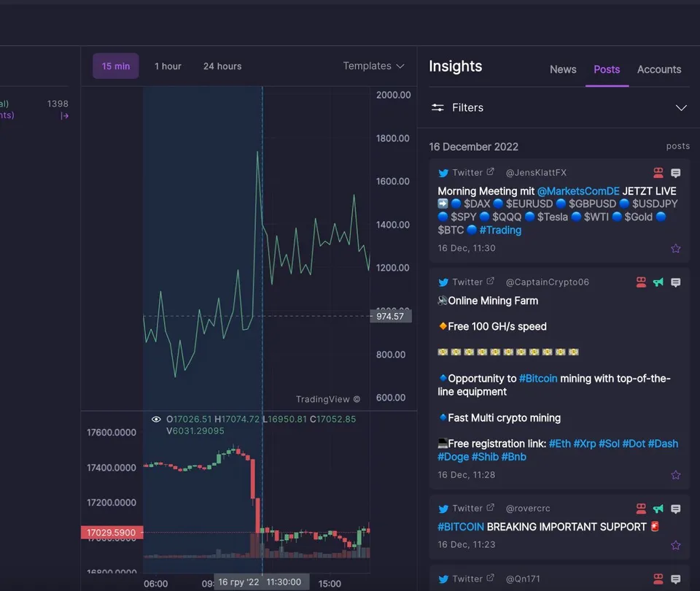The height and width of the screenshot is (591, 700).
Task: Open external link icon beside @JensKlattFX Twitter
Action: click(490, 171)
